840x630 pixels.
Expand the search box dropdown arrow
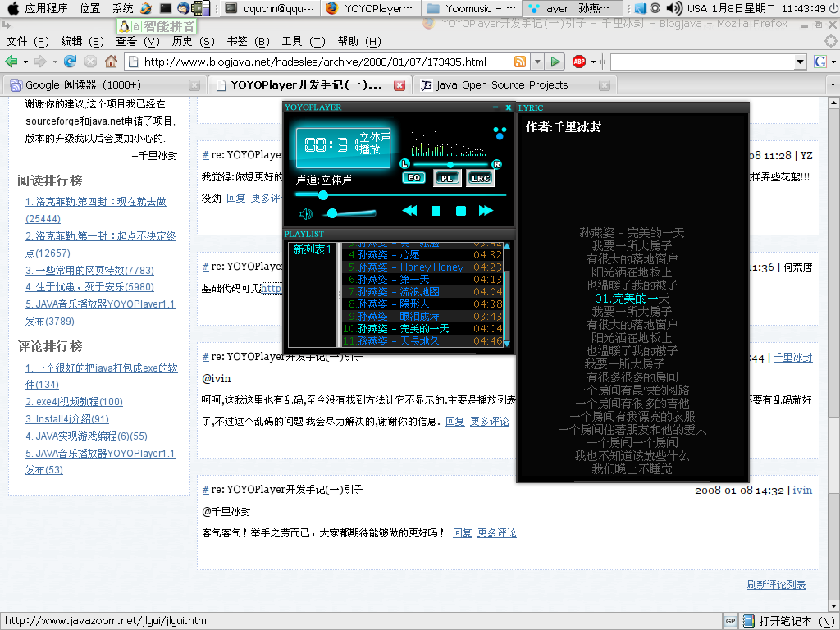coord(801,62)
